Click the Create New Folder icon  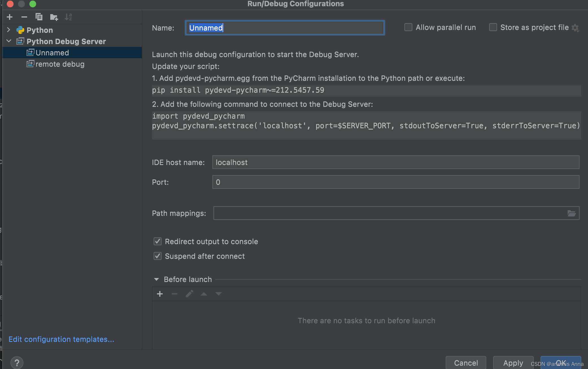54,17
